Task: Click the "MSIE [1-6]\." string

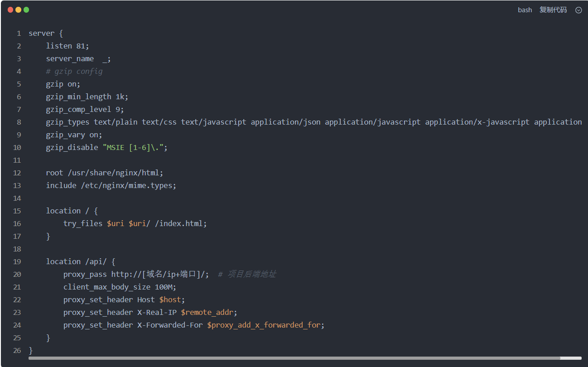Action: click(133, 147)
